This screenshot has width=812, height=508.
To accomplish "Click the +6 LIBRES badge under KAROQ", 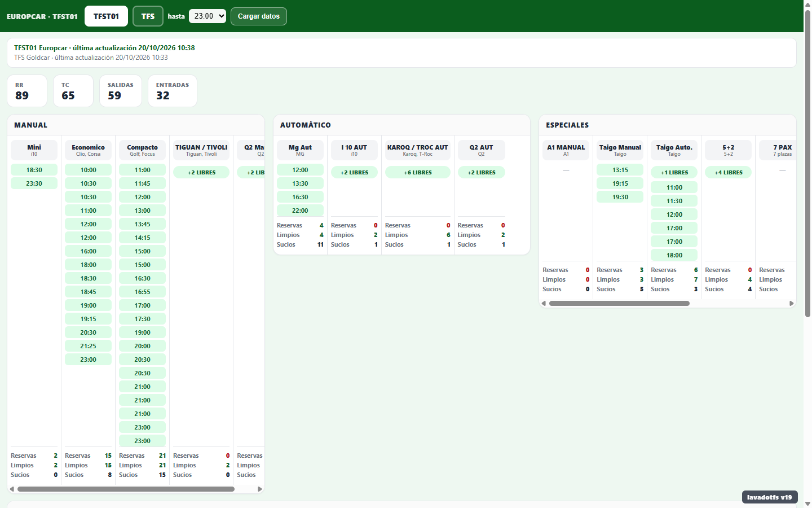I will 418,172.
